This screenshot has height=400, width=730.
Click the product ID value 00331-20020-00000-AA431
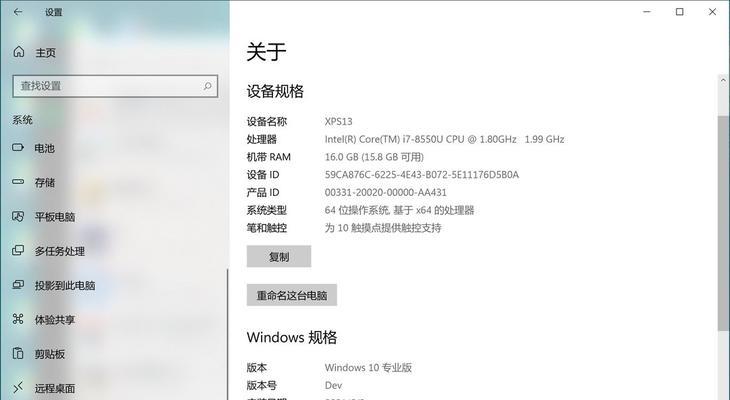(x=385, y=192)
